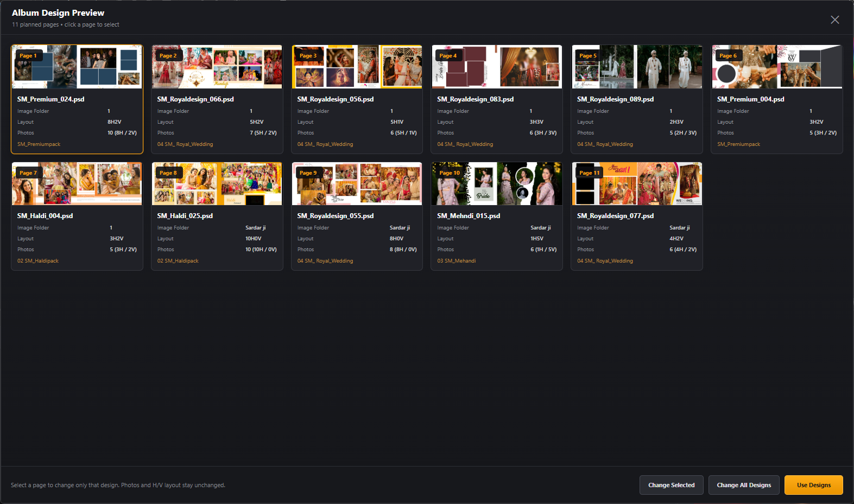This screenshot has height=504, width=854.
Task: Click the 8H2V layout value
Action: pyautogui.click(x=115, y=122)
